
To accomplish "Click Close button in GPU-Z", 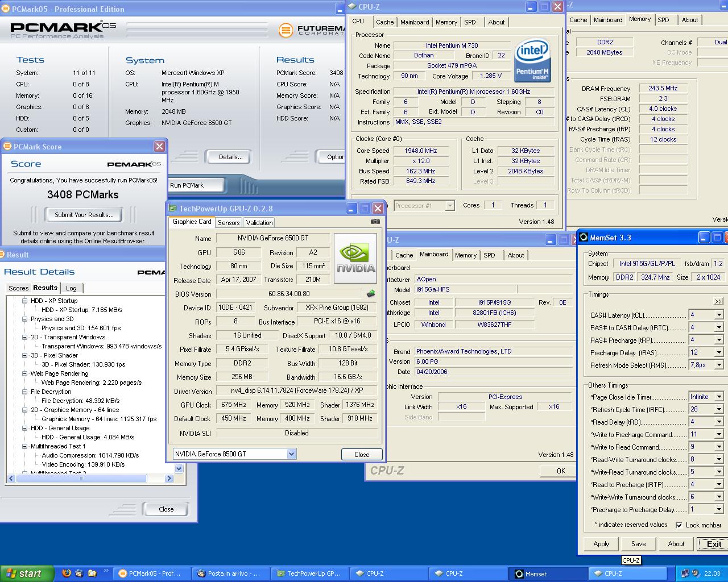I will [x=362, y=454].
